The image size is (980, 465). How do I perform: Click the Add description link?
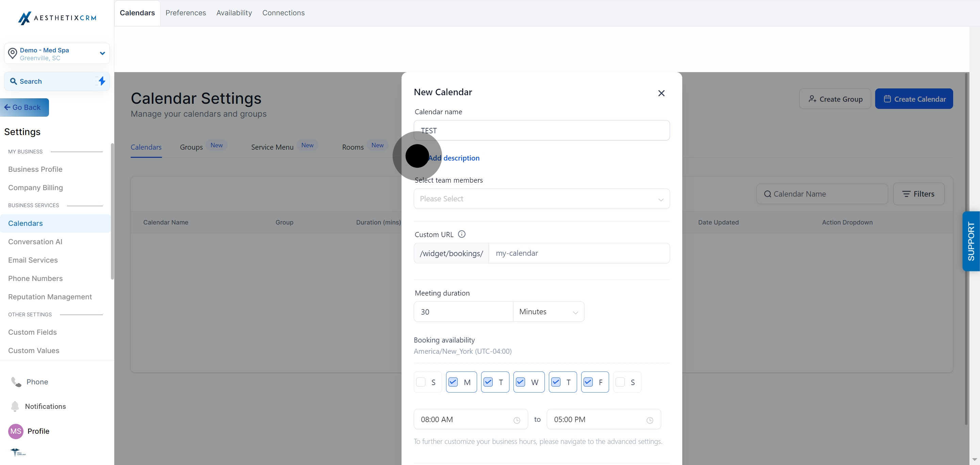point(454,158)
